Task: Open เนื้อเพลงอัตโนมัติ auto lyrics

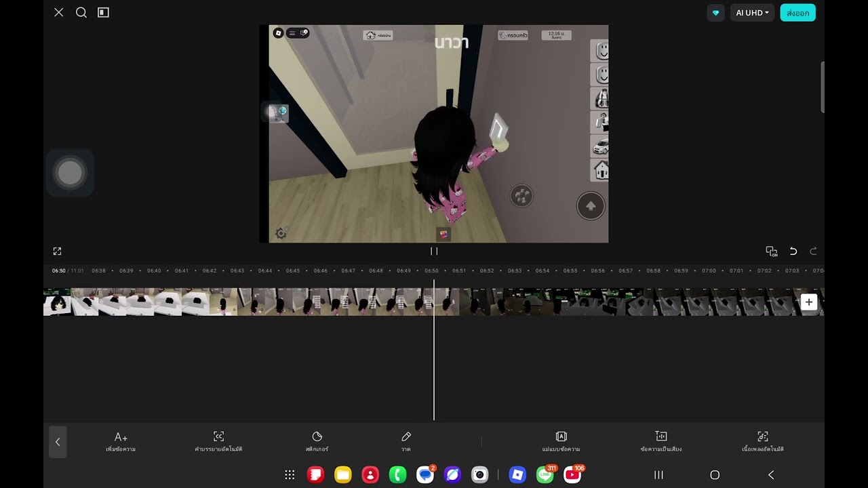Action: click(x=763, y=442)
